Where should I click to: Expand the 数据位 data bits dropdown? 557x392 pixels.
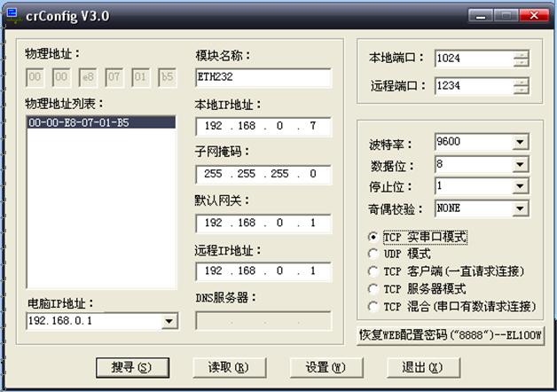click(x=520, y=164)
